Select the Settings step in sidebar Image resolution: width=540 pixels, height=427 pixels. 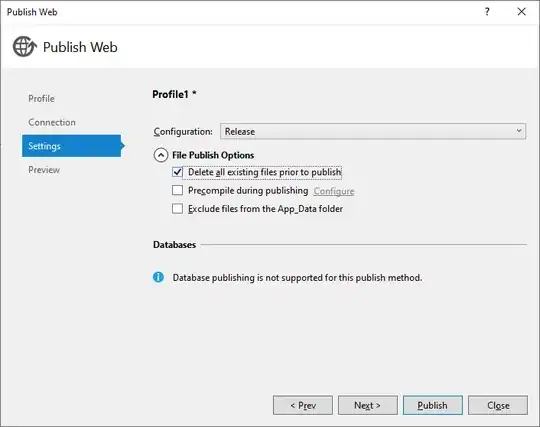pos(72,146)
